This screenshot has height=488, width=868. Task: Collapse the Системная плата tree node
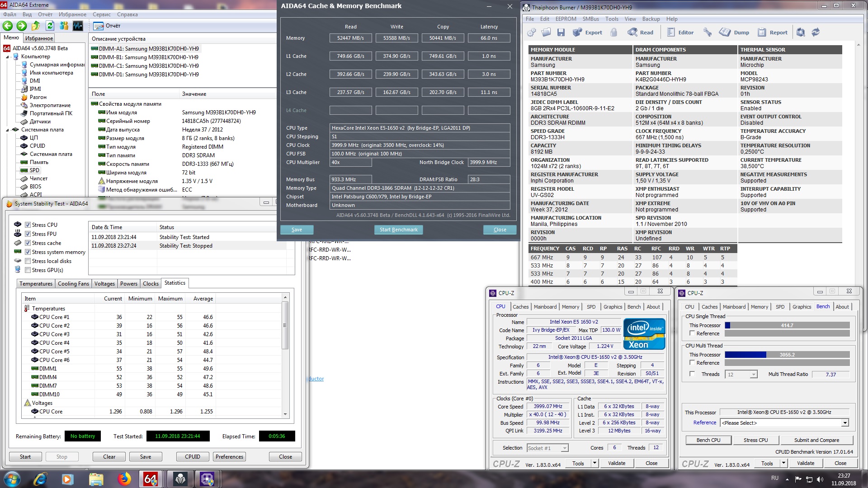point(8,130)
